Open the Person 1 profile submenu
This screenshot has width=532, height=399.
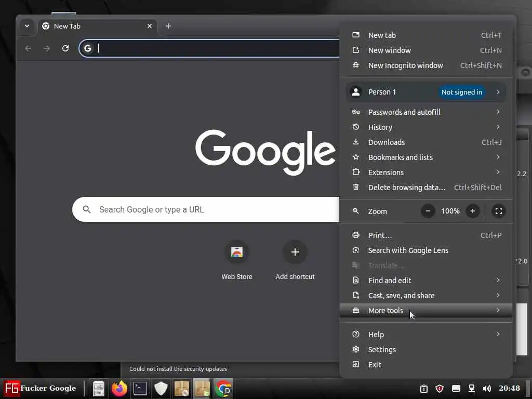click(x=426, y=92)
